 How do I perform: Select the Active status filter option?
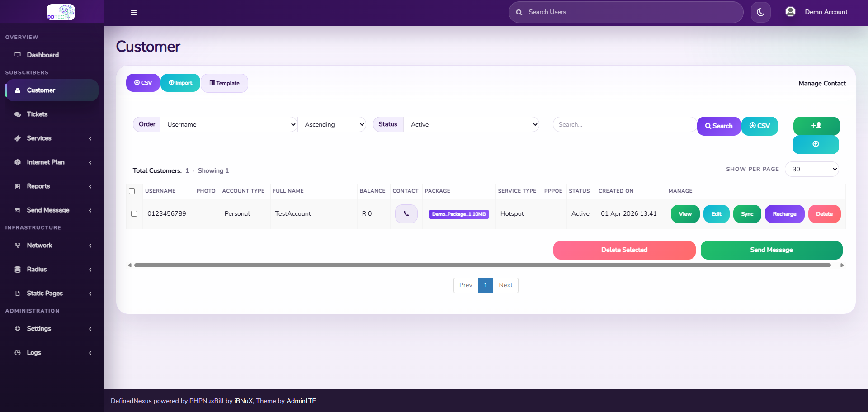click(x=472, y=124)
